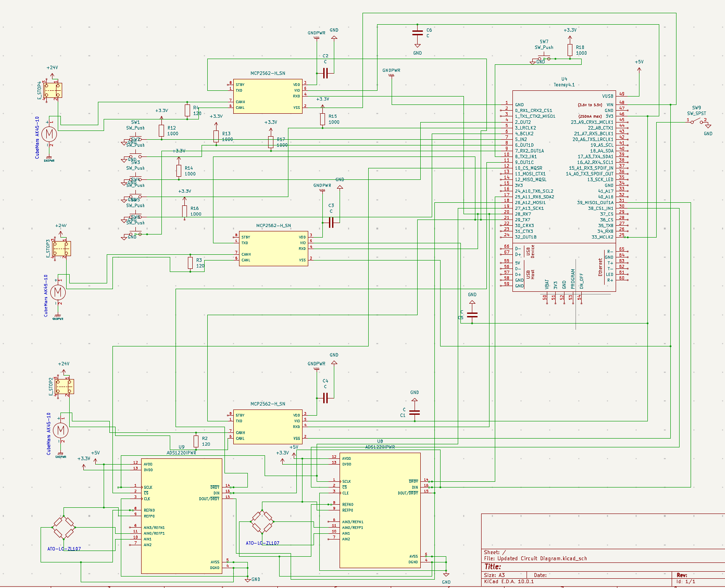Click the 'Title:' field in title block

coord(493,567)
